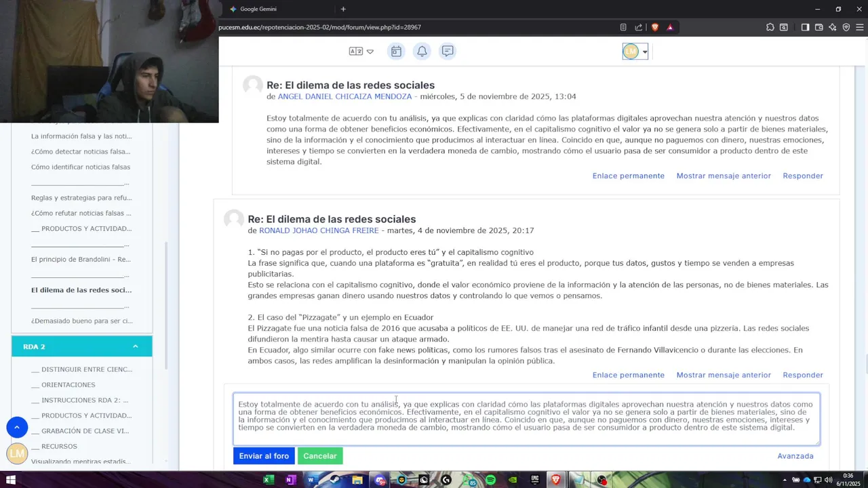Click 'Responder' on Angel's post
Image resolution: width=868 pixels, height=488 pixels.
point(803,176)
